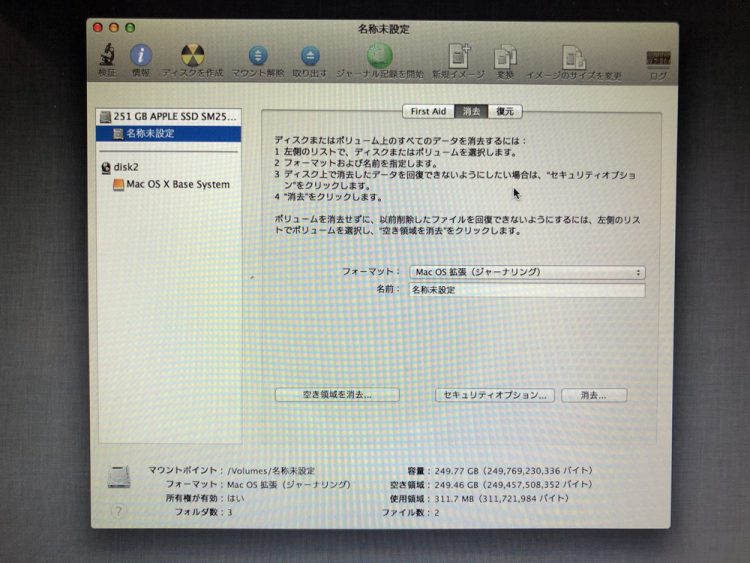750x563 pixels.
Task: Switch to the 復元 (Restore) tab
Action: 505,111
